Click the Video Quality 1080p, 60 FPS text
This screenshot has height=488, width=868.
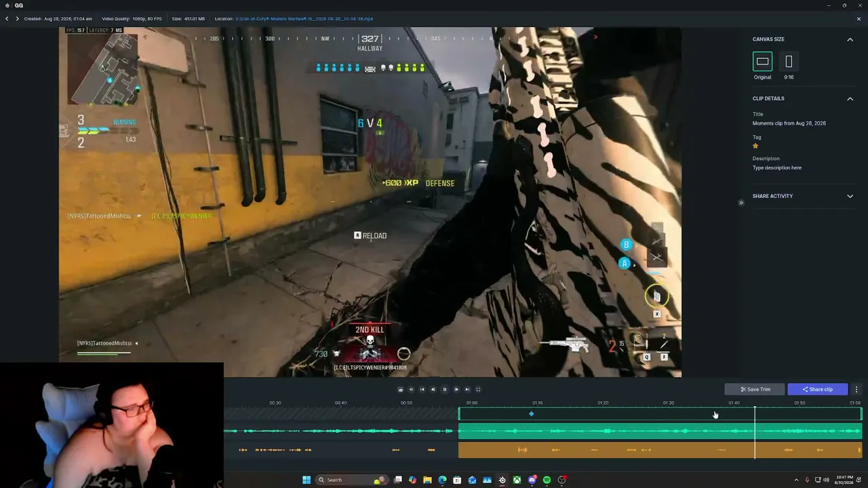[132, 19]
